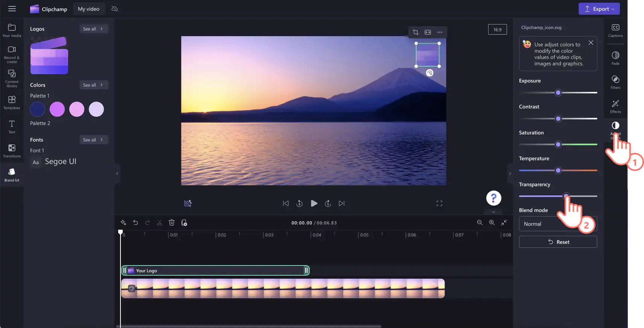Select the crop tool above the preview

point(416,32)
